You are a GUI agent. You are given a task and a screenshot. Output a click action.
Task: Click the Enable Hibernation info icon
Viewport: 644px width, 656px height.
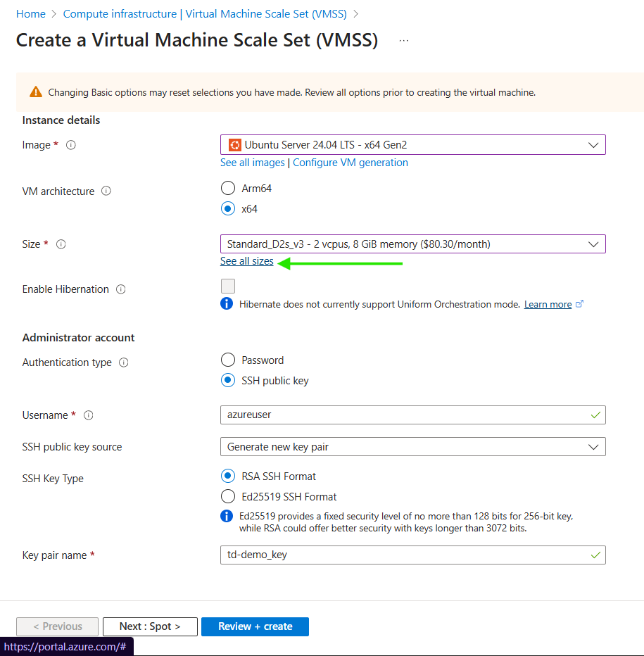(x=121, y=289)
